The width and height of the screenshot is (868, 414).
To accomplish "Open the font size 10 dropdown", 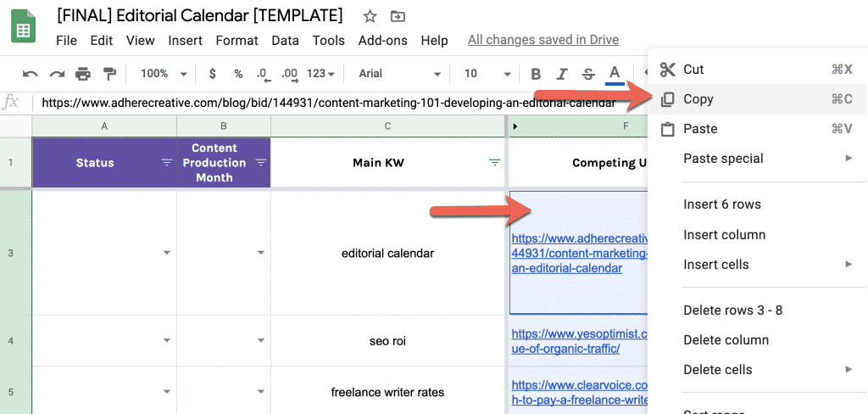I will click(487, 74).
